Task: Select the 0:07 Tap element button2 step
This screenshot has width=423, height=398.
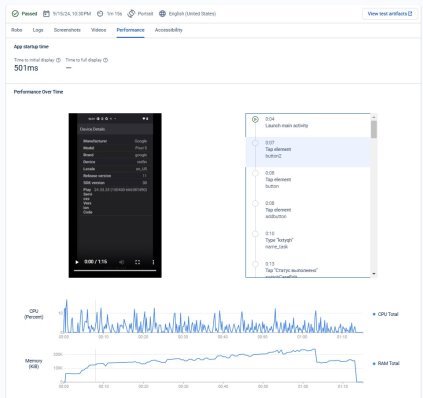Action: click(308, 152)
